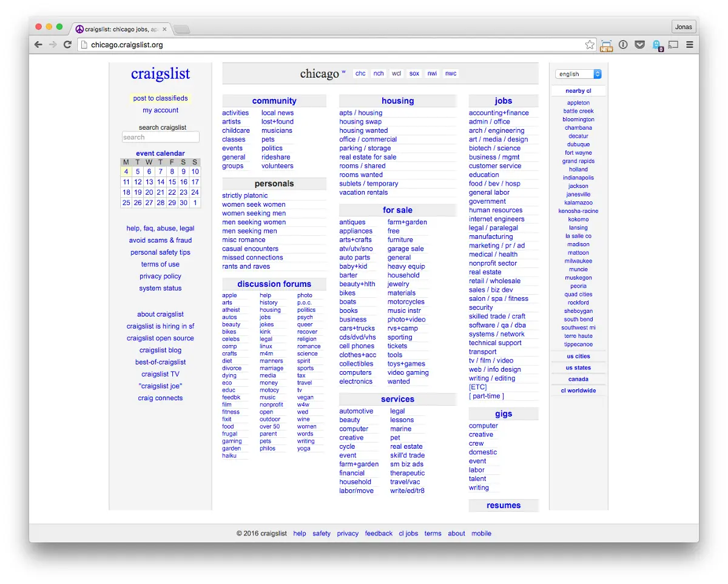Bookmark this page with the star icon
Screen dimensions: 728x584
[590, 44]
